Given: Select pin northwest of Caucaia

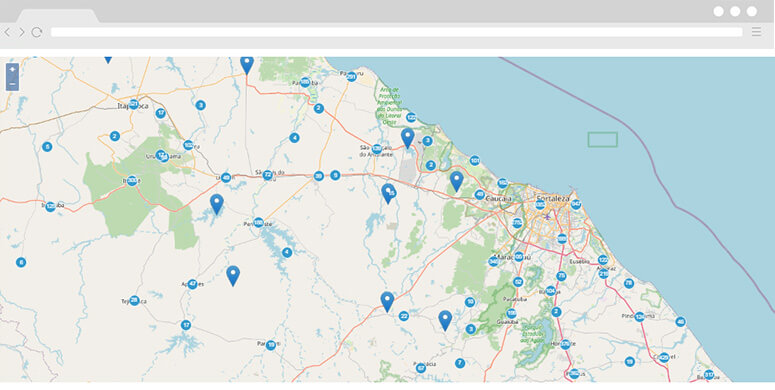Looking at the screenshot, I should (x=456, y=181).
